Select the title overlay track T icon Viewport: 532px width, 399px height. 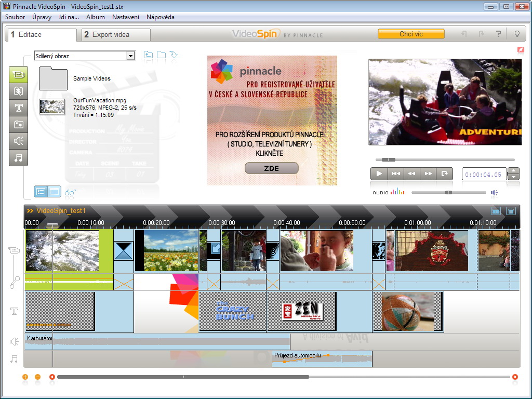(14, 311)
